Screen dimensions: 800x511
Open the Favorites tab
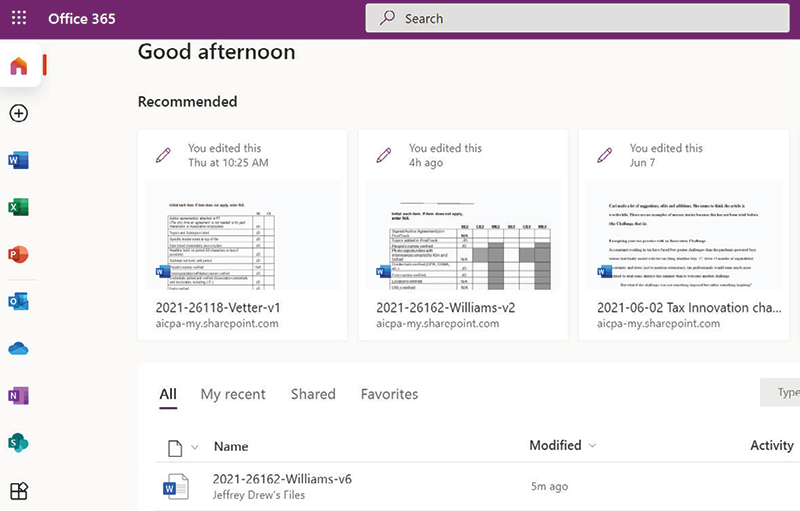pos(389,394)
